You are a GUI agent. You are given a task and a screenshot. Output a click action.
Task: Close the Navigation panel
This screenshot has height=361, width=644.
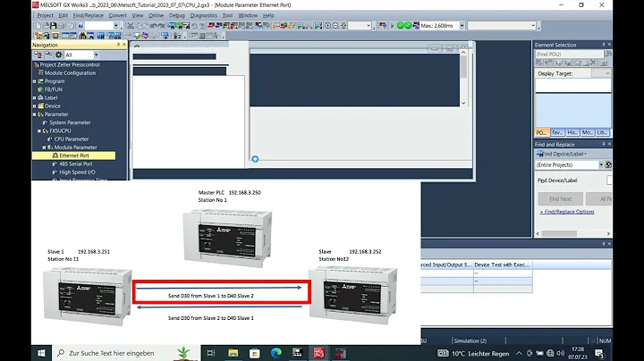click(x=124, y=45)
